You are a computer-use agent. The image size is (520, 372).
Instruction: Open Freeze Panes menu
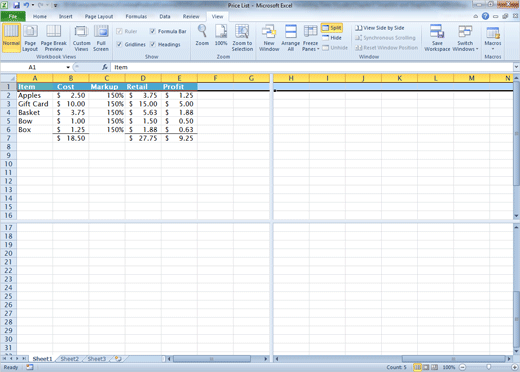(310, 38)
